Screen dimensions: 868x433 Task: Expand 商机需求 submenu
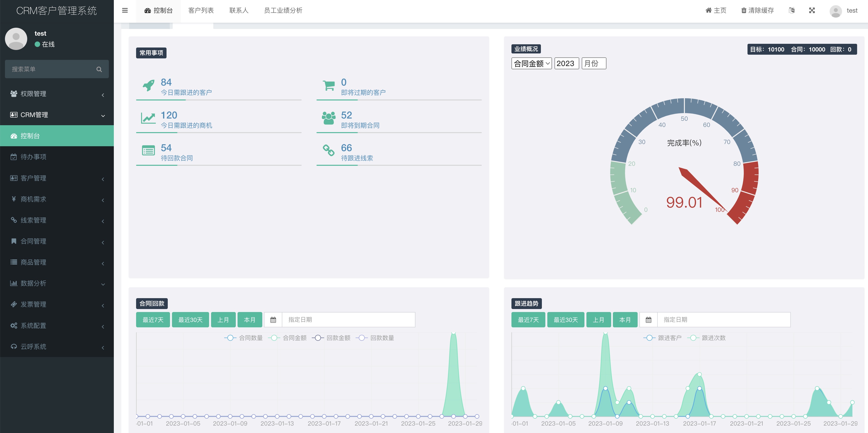[57, 199]
